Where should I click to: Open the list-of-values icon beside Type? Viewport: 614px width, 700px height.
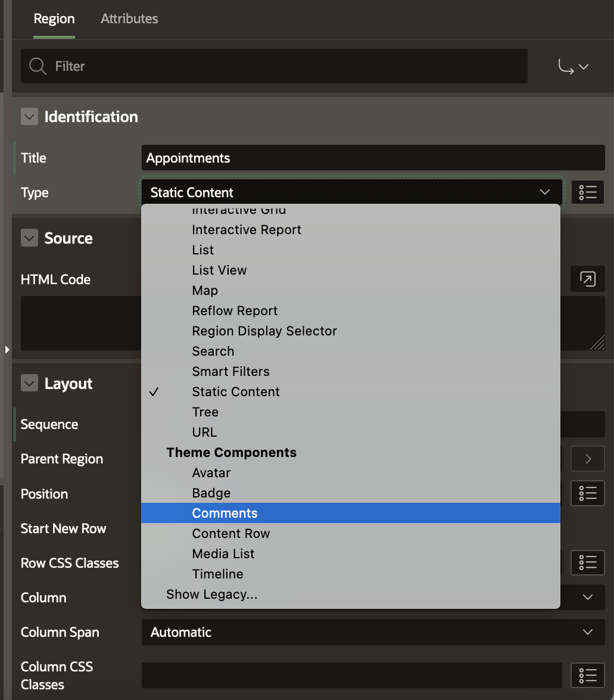pyautogui.click(x=587, y=192)
